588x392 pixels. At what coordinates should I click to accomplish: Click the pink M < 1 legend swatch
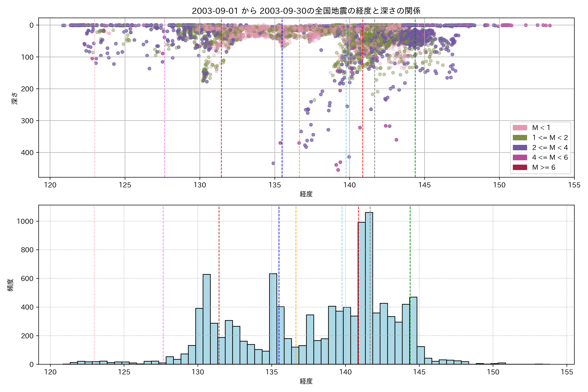(520, 128)
